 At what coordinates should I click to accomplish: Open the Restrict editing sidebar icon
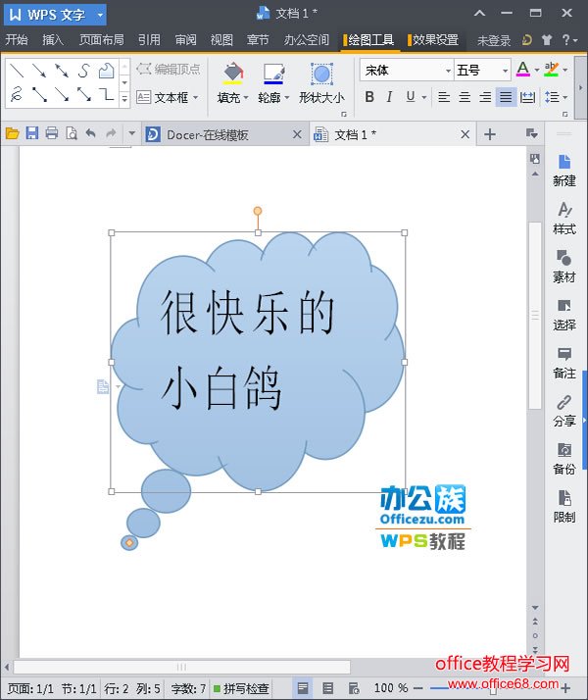pos(564,507)
